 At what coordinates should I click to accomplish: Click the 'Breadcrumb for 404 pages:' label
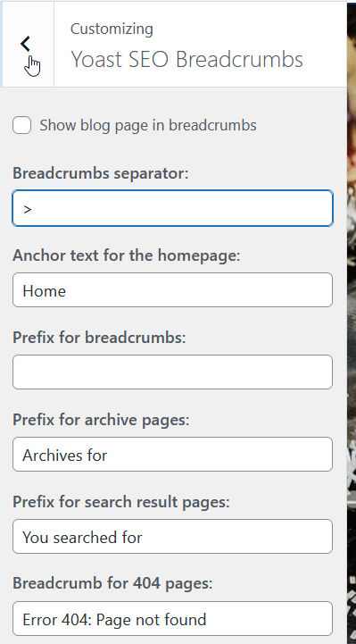pyautogui.click(x=112, y=583)
